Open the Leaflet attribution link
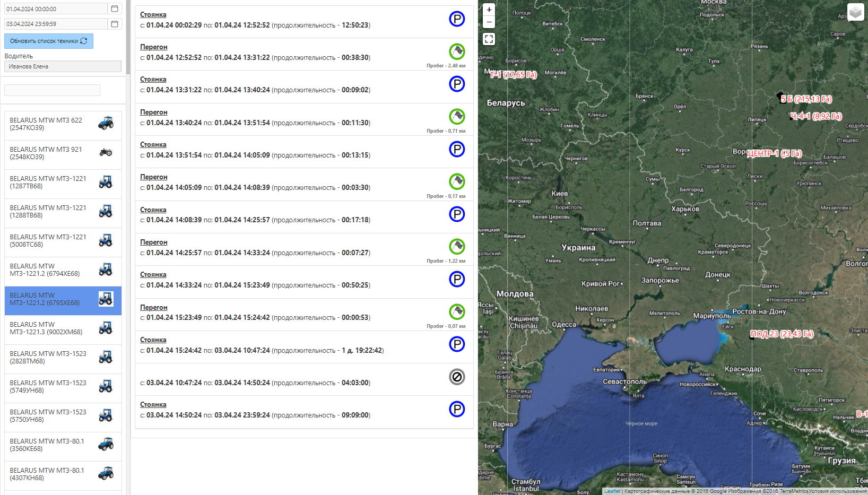This screenshot has height=495, width=868. (x=612, y=491)
